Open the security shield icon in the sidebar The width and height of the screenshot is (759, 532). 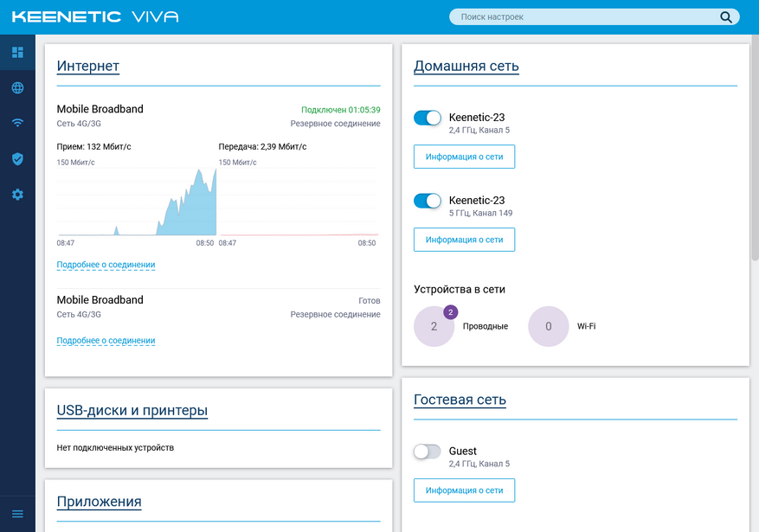pyautogui.click(x=17, y=158)
